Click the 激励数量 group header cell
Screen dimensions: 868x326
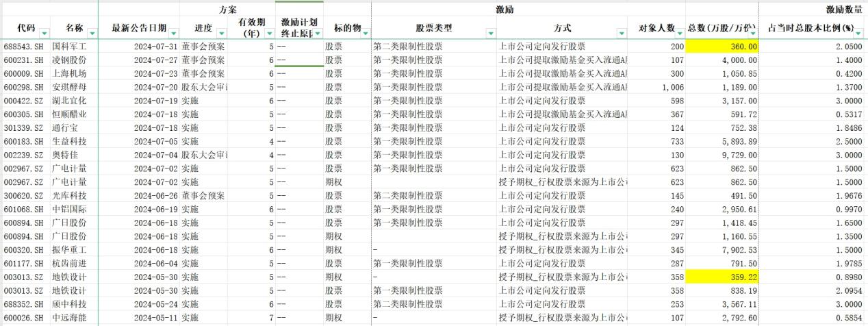pos(842,10)
